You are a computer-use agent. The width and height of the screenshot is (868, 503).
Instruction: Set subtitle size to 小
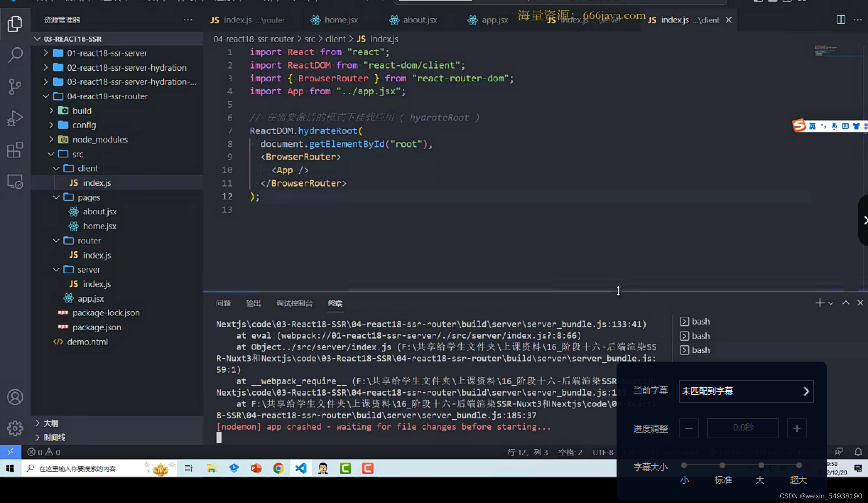(x=684, y=465)
